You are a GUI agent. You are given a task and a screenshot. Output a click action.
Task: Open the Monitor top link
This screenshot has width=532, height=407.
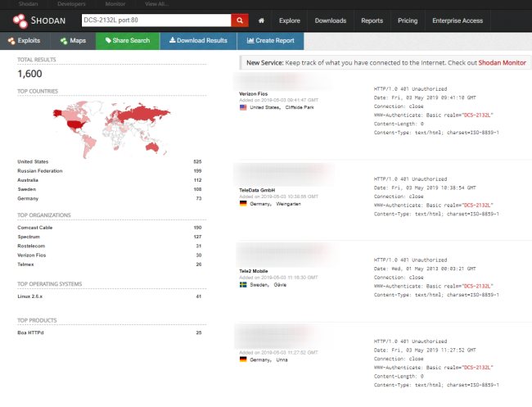(x=115, y=4)
